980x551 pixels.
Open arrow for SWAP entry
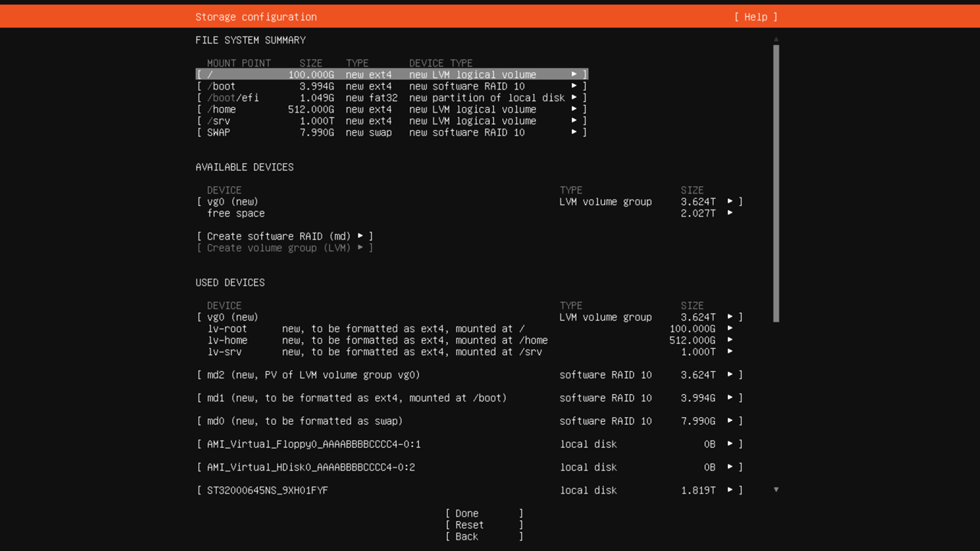pos(573,132)
